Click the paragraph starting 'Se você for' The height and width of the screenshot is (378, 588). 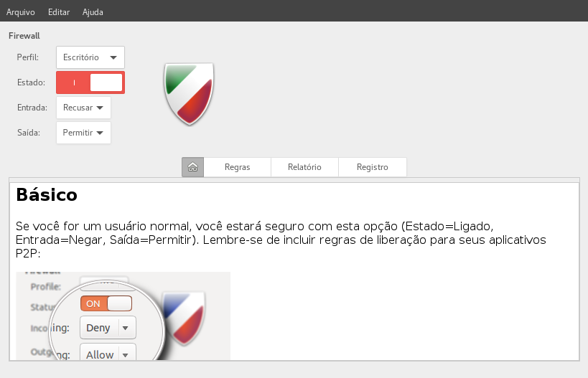tap(281, 240)
